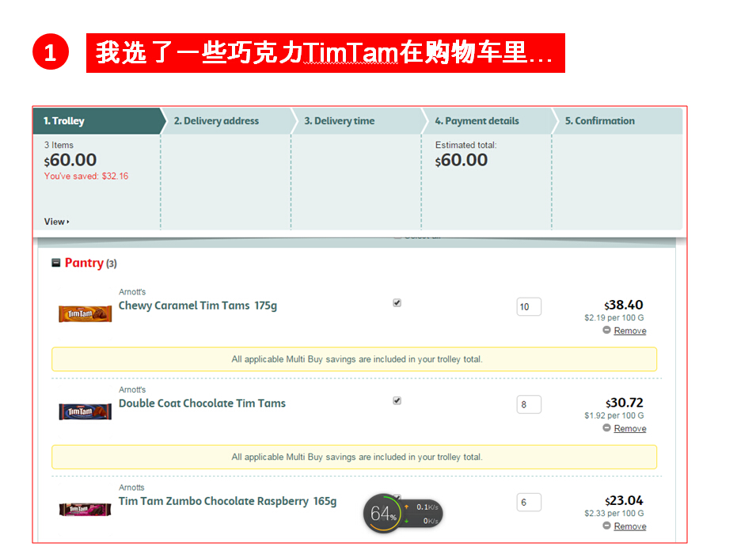Screen dimensions: 756x558
Task: Click the remove icon beside Chewy Caramel Remove
Action: (x=606, y=330)
